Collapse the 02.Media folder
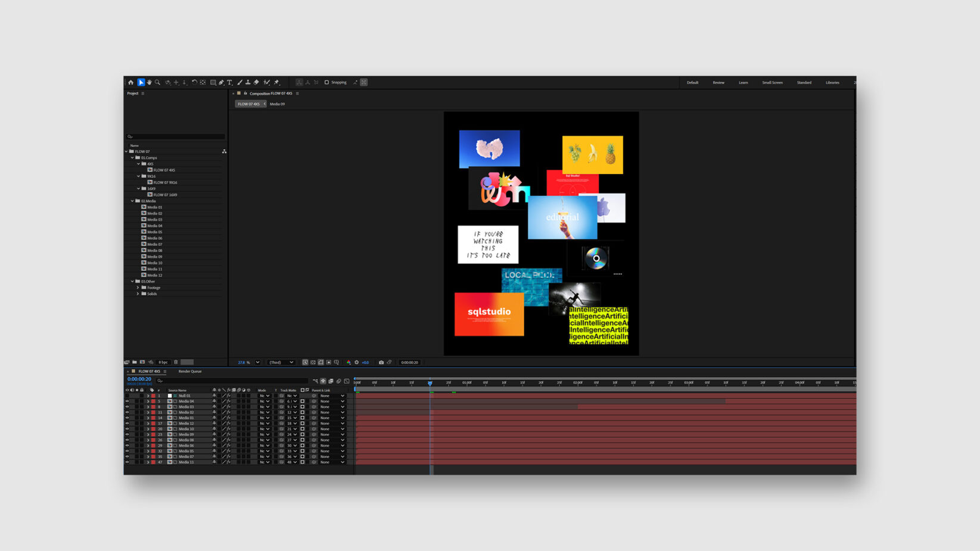 [x=132, y=201]
